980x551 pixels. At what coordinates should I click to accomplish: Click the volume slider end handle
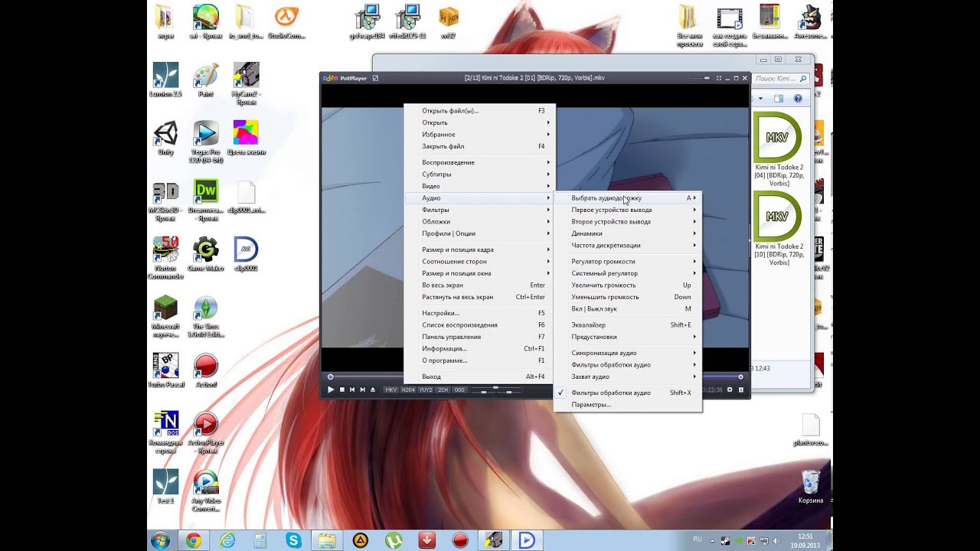pos(740,377)
